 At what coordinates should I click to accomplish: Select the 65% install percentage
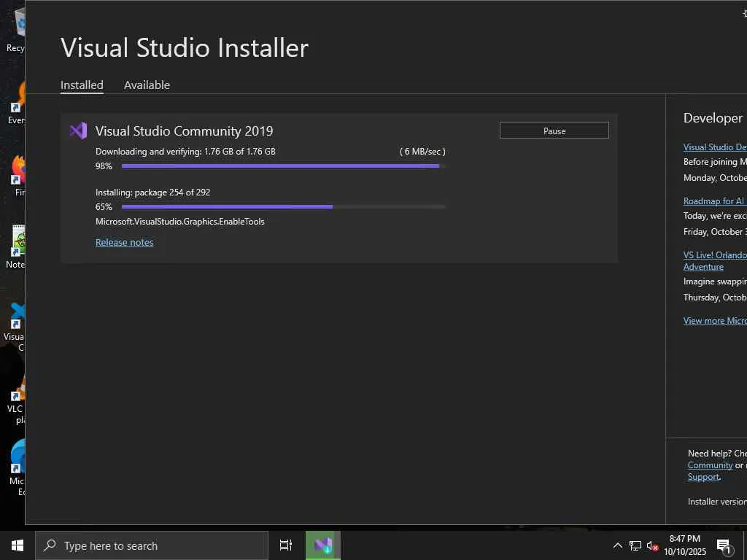click(104, 207)
